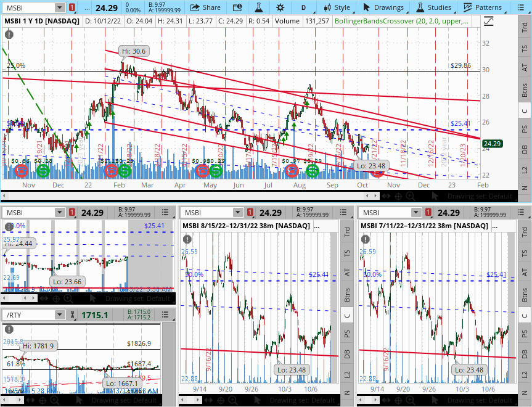The height and width of the screenshot is (407, 532).
Task: Open the Patterns menu
Action: 483,7
